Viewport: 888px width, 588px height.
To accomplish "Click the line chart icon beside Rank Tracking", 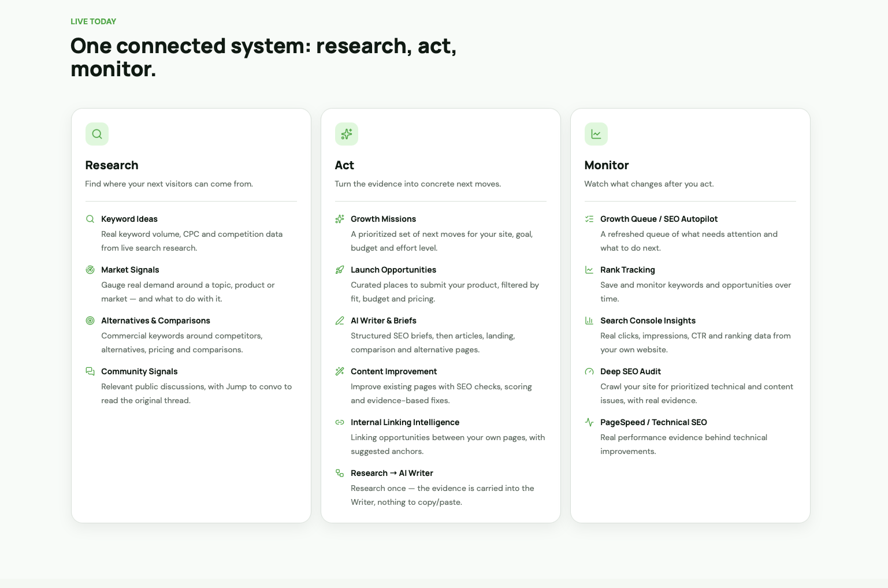I will [589, 270].
